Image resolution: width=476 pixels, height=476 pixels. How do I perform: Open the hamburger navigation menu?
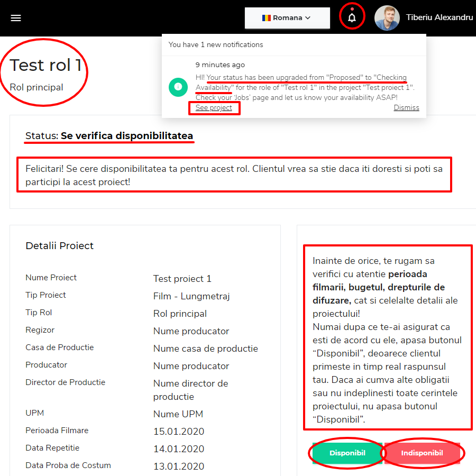(x=16, y=18)
